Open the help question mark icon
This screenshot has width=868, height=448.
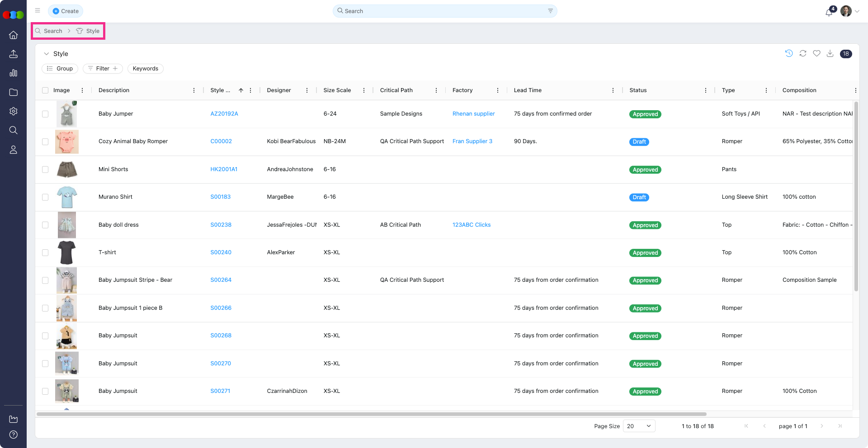(x=14, y=434)
